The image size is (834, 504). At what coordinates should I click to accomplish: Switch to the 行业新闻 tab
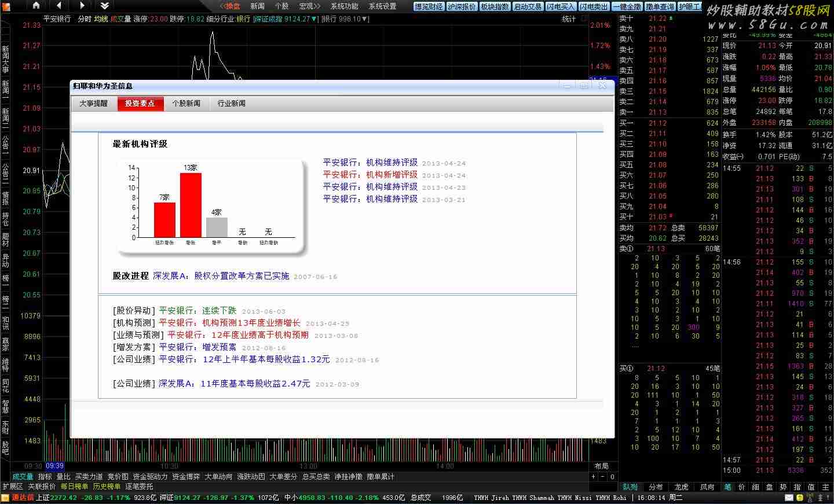pos(232,104)
